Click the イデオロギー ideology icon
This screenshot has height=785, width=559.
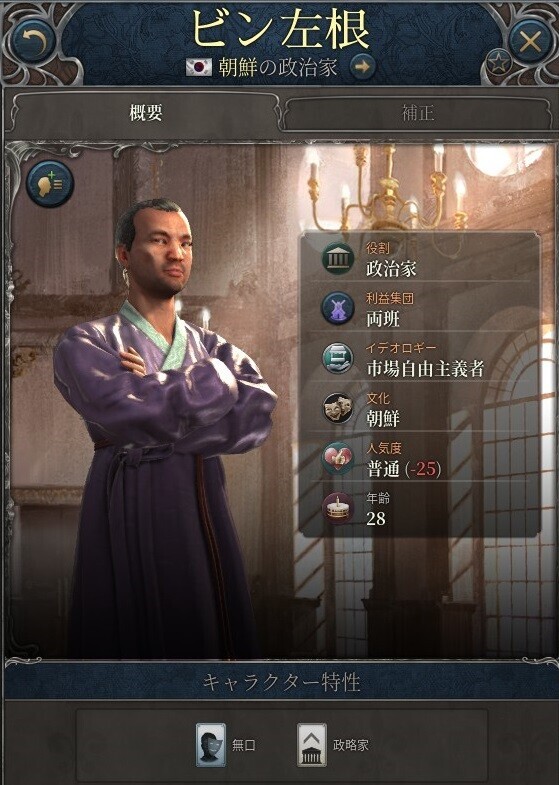click(x=338, y=358)
